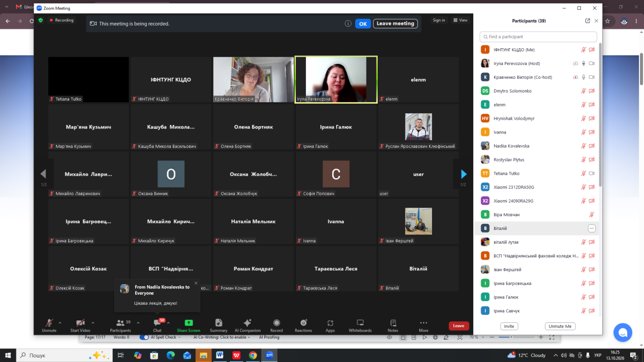
Task: Expand options arrow beside Participants
Action: [138, 323]
